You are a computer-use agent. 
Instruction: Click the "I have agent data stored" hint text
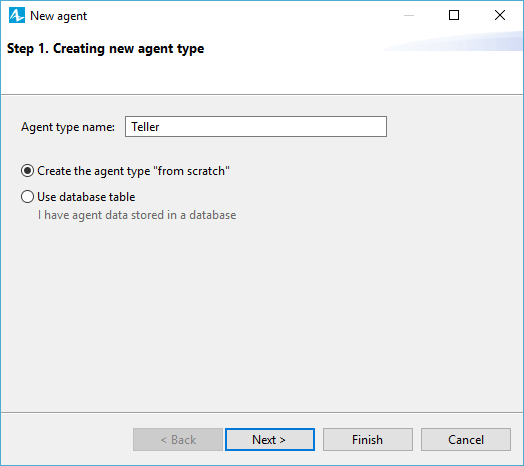137,215
